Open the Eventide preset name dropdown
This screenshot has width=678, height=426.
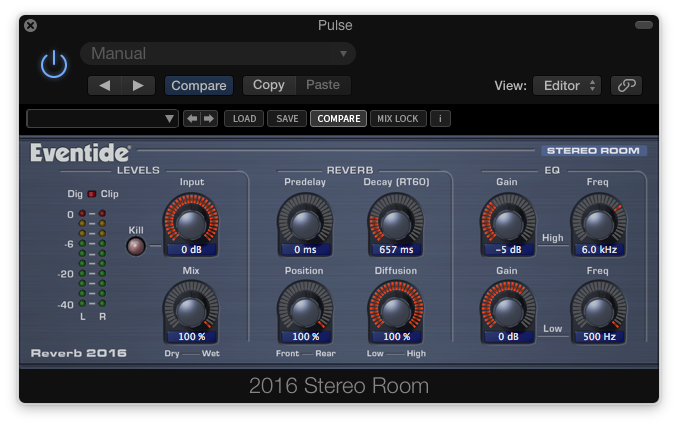[x=102, y=119]
